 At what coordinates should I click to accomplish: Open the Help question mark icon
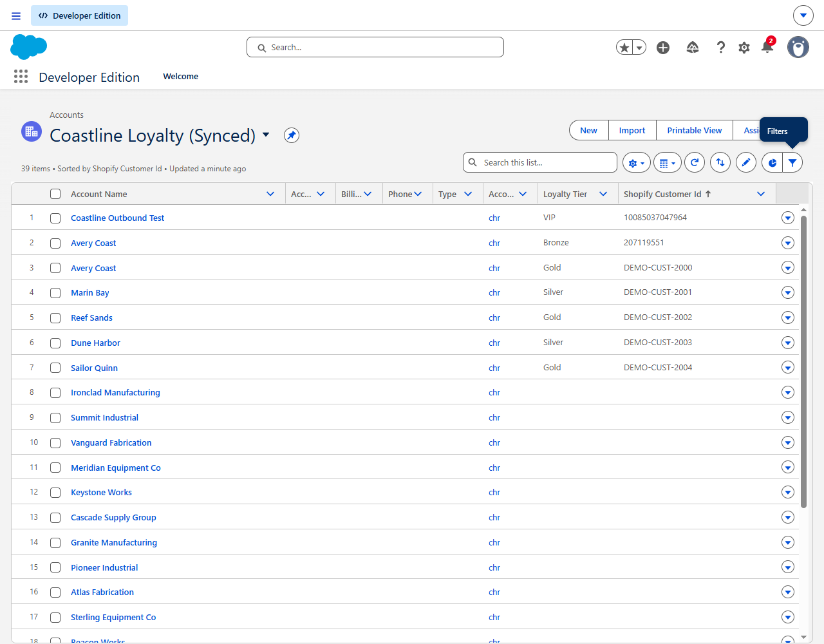pos(721,47)
